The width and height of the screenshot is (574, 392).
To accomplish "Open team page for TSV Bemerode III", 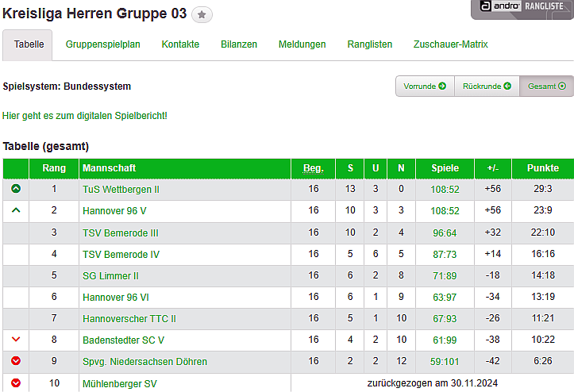I will click(121, 233).
